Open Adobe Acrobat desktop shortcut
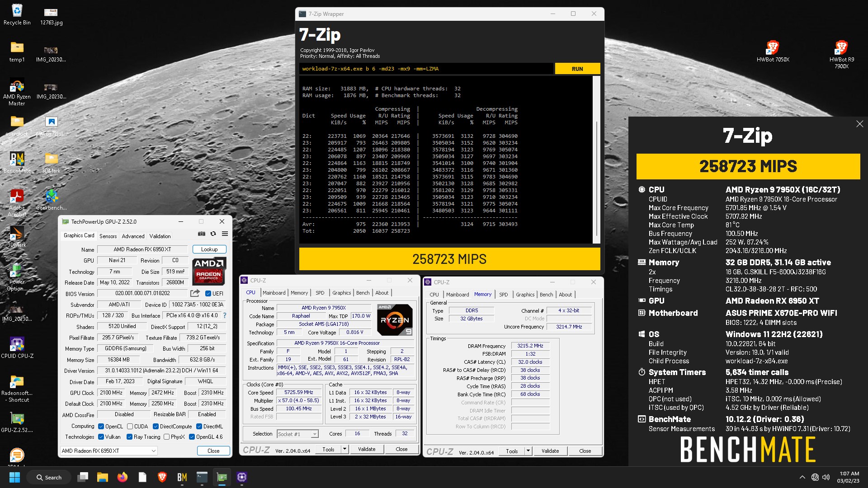868x488 pixels. coord(17,203)
